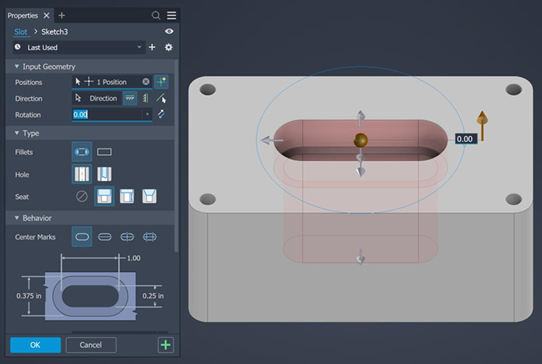Select simple hole type

(82, 174)
